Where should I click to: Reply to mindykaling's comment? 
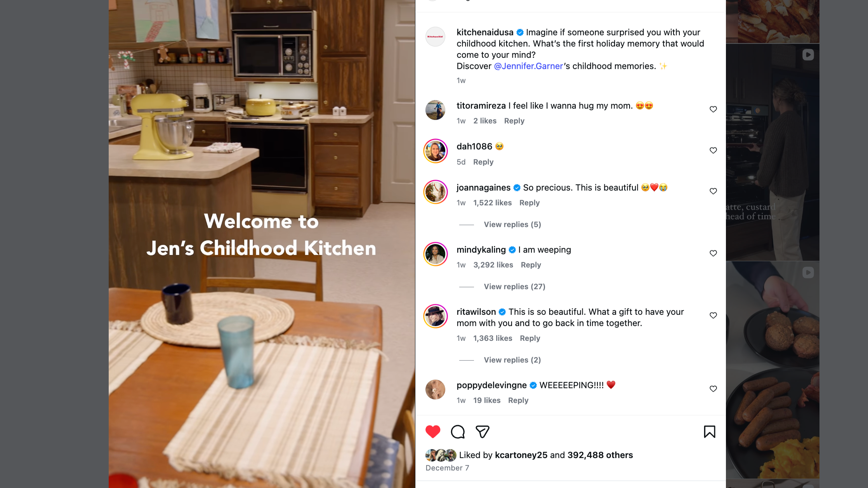[531, 265]
